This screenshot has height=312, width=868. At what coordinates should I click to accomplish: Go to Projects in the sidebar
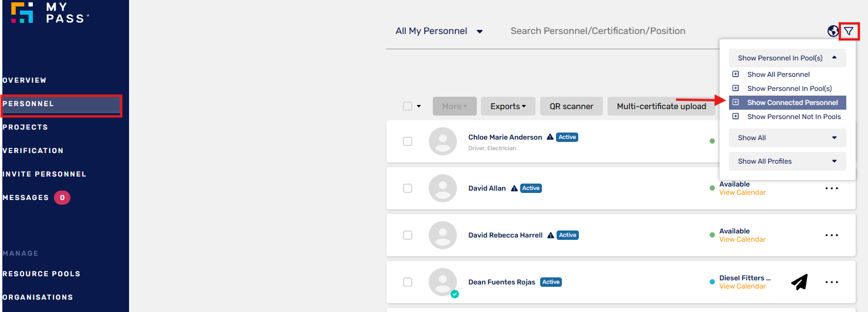tap(25, 127)
